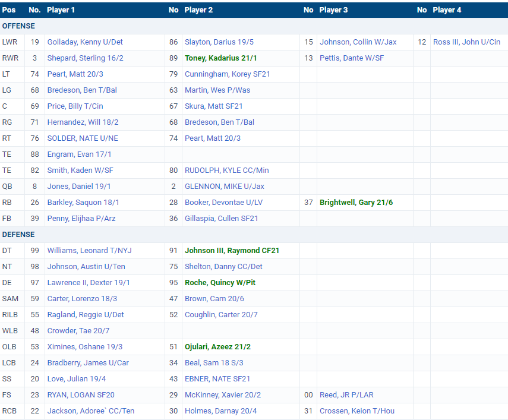Click Engram, Evan 17/1 link

coord(79,154)
